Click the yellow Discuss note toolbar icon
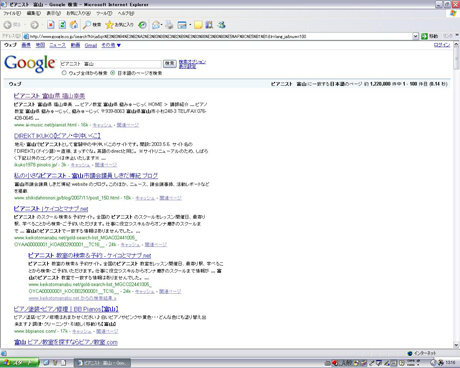The width and height of the screenshot is (460, 368). [x=198, y=25]
